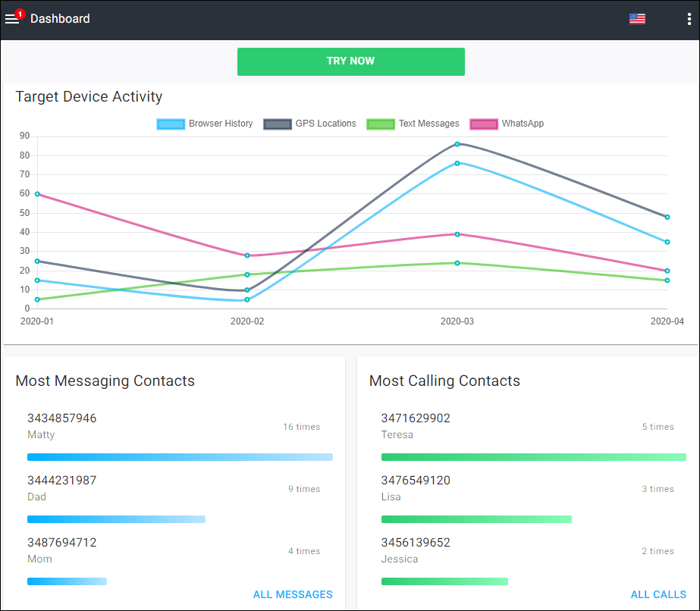Click Lisa's green call count bar
Viewport: 700px width, 611px height.
click(x=476, y=519)
